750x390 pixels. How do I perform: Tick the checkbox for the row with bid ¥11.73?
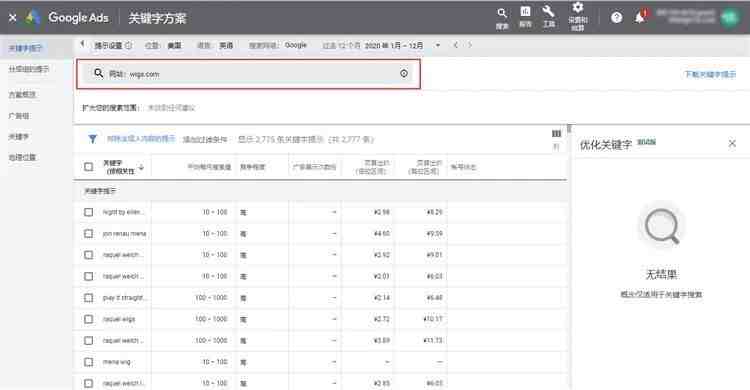pyautogui.click(x=88, y=340)
